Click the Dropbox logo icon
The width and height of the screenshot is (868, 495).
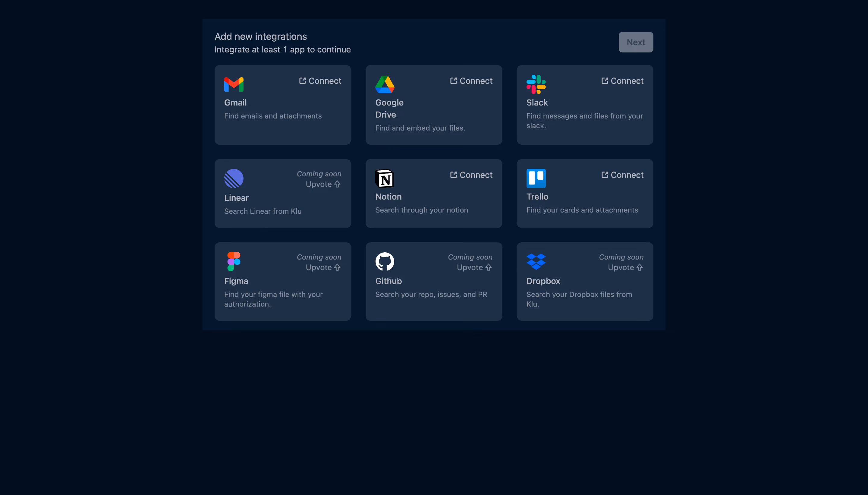coord(536,262)
